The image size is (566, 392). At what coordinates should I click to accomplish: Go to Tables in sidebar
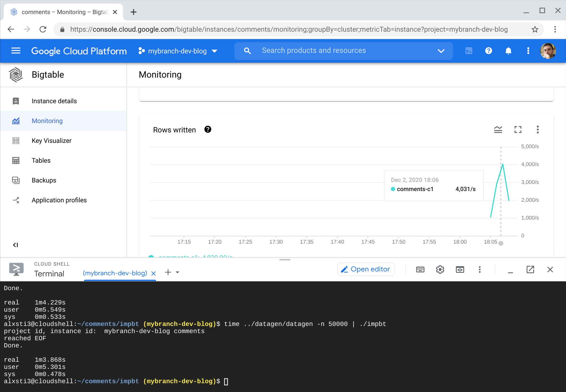(x=63, y=160)
